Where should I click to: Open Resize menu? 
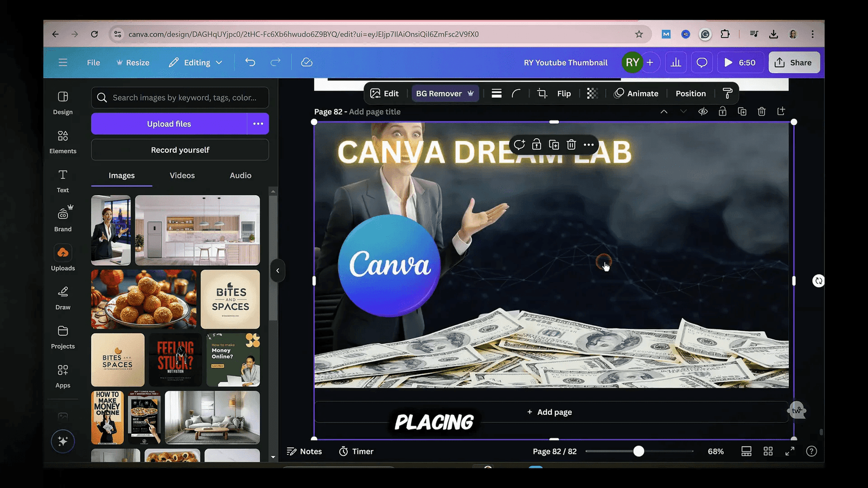point(133,62)
